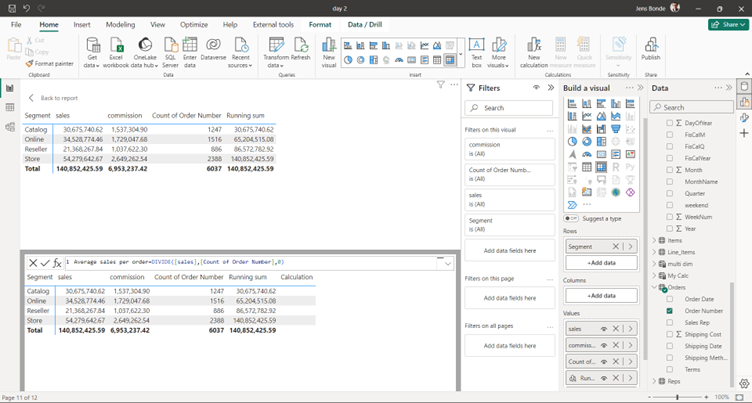The height and width of the screenshot is (403, 752).
Task: Click +Add data under Rows
Action: [601, 263]
